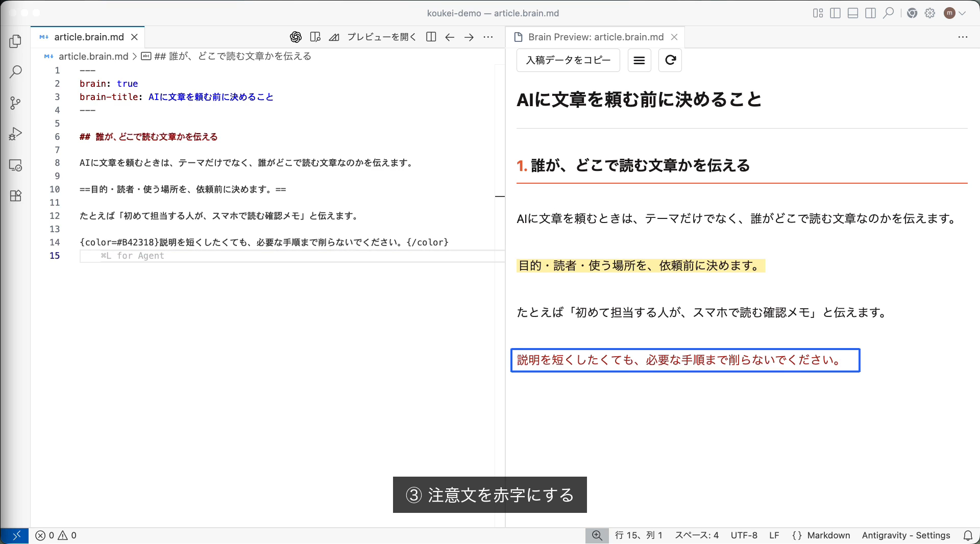Click プレビューを開く in the editor toolbar
The height and width of the screenshot is (544, 980).
click(382, 37)
